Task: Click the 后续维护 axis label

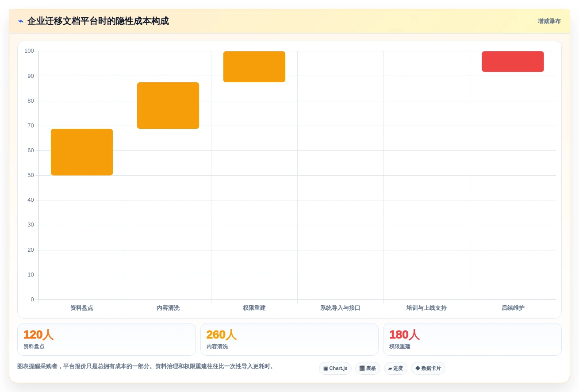Action: (513, 308)
